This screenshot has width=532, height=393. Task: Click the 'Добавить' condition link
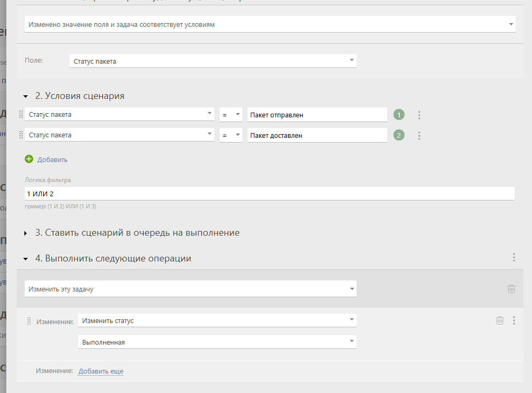pyautogui.click(x=52, y=159)
